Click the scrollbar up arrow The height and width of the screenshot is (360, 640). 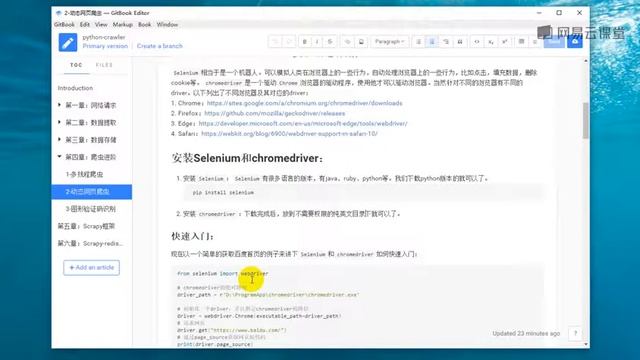pyautogui.click(x=586, y=61)
